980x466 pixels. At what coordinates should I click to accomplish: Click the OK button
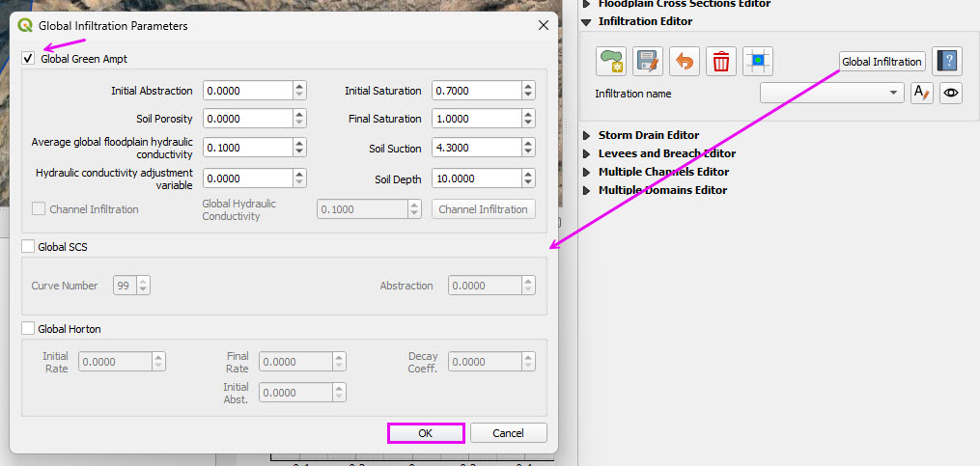426,433
